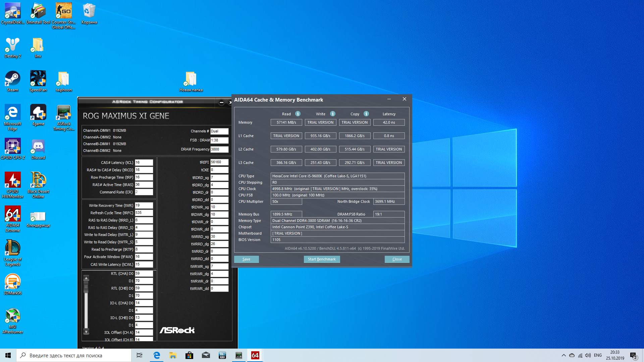The image size is (644, 362).
Task: Click the Read info icon
Action: [298, 114]
